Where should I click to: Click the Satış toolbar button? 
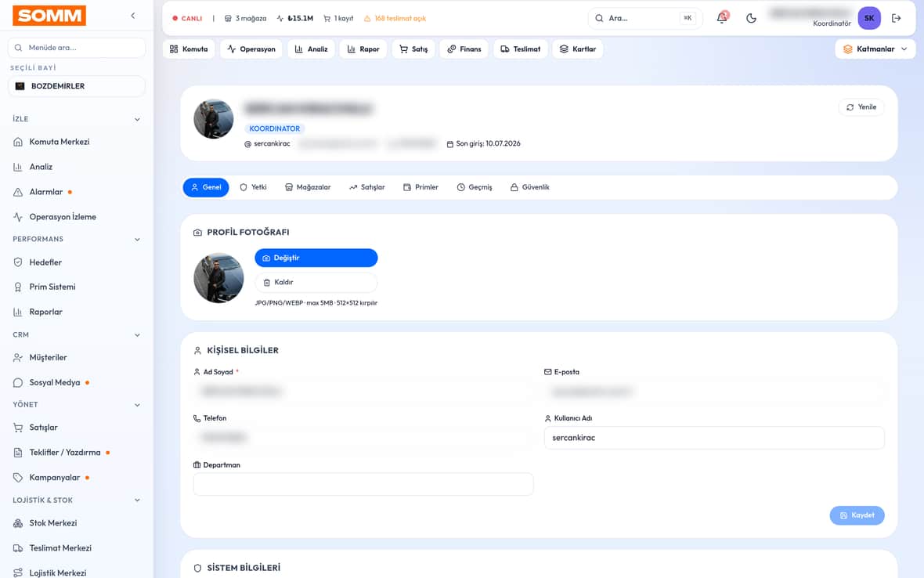pyautogui.click(x=413, y=49)
